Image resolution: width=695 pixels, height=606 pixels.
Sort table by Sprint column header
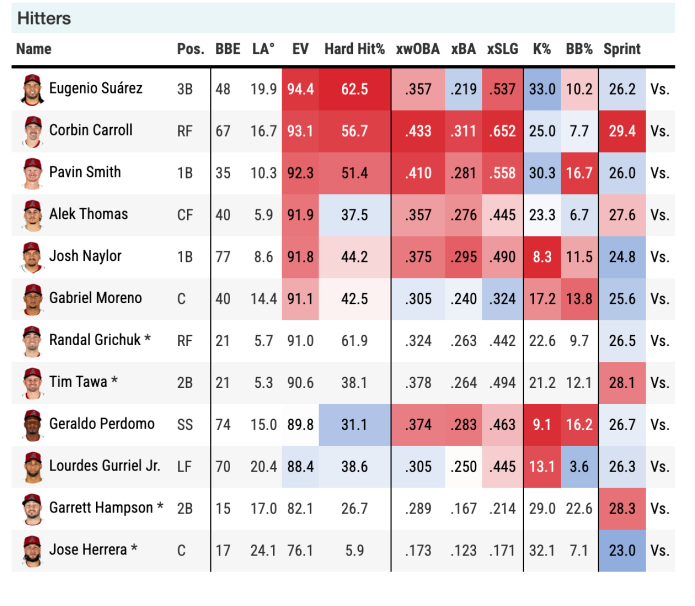pos(621,49)
